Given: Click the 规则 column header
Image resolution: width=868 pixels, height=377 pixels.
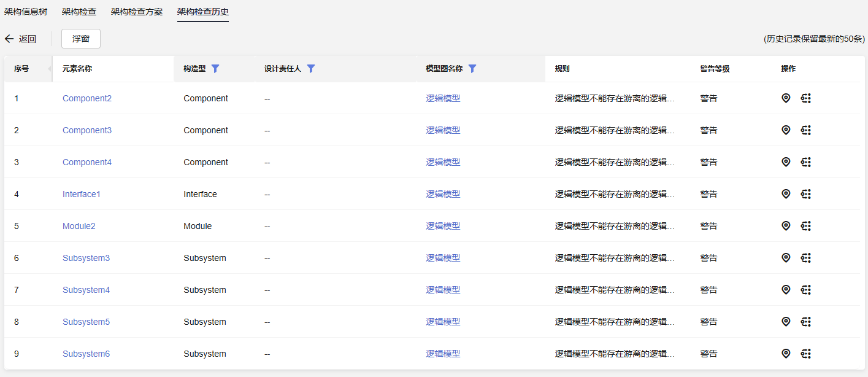Looking at the screenshot, I should (x=563, y=69).
